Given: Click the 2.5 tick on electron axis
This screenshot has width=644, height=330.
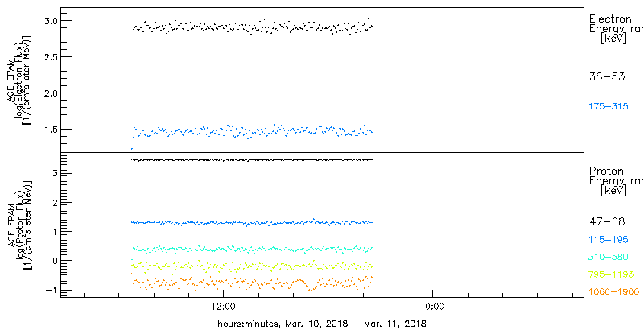Looking at the screenshot, I should (x=50, y=56).
